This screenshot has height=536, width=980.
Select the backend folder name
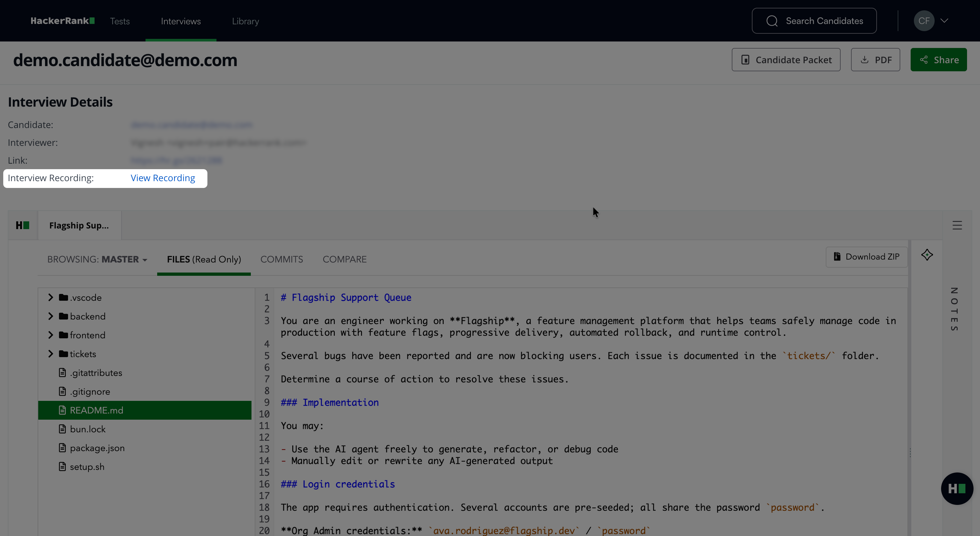[87, 316]
